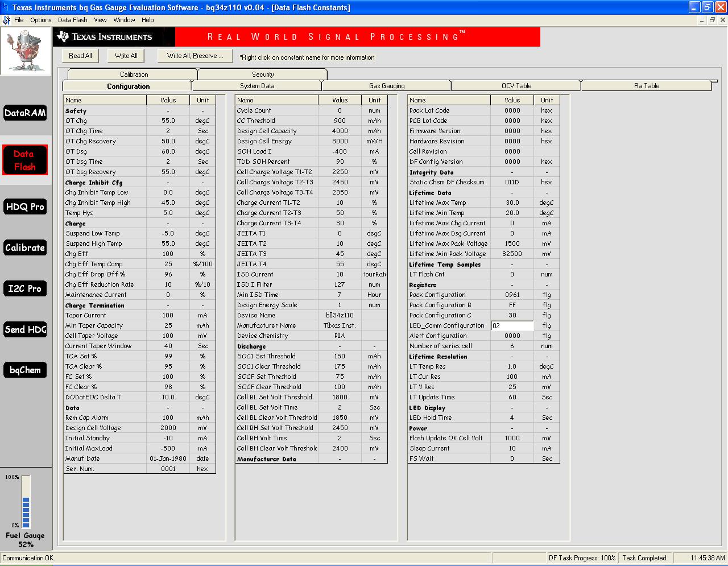
Task: Click the clock time in status bar
Action: pyautogui.click(x=708, y=558)
